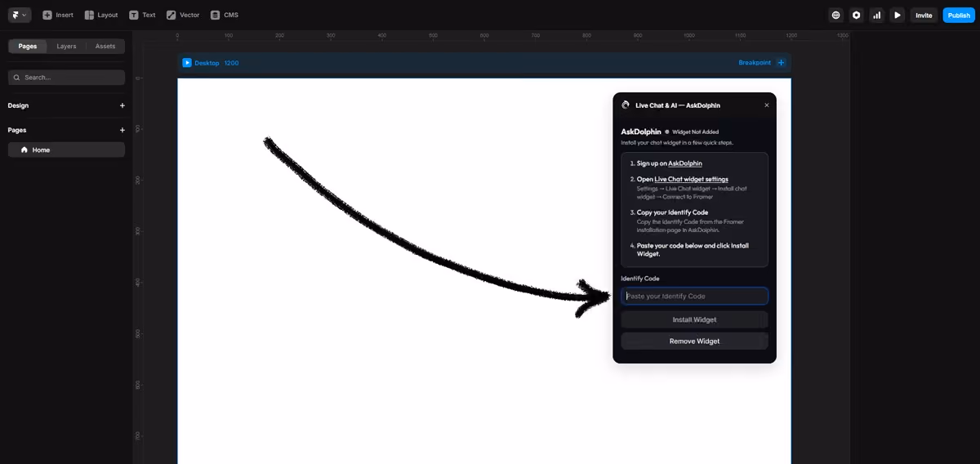This screenshot has height=464, width=980.
Task: Open the CMS database icon
Action: click(215, 15)
